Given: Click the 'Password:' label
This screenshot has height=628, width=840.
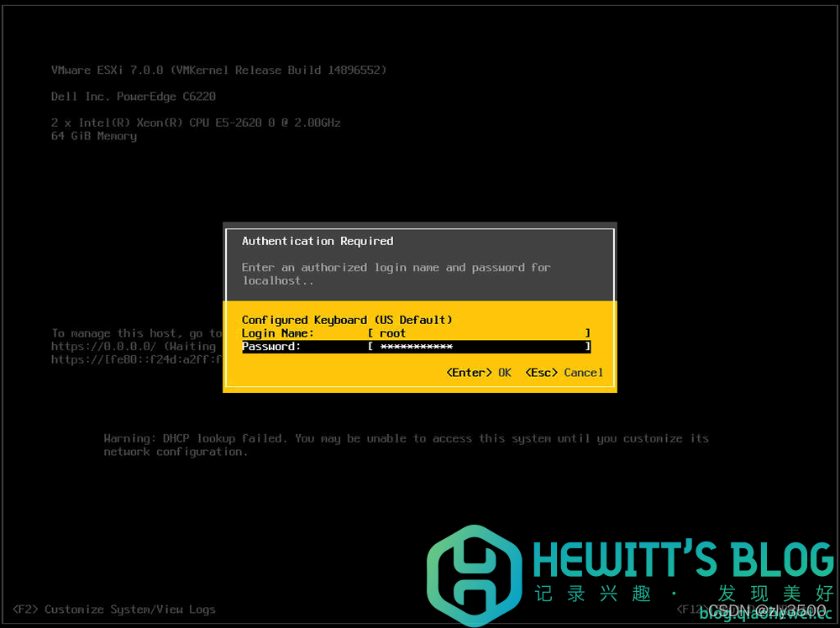Looking at the screenshot, I should pos(271,347).
